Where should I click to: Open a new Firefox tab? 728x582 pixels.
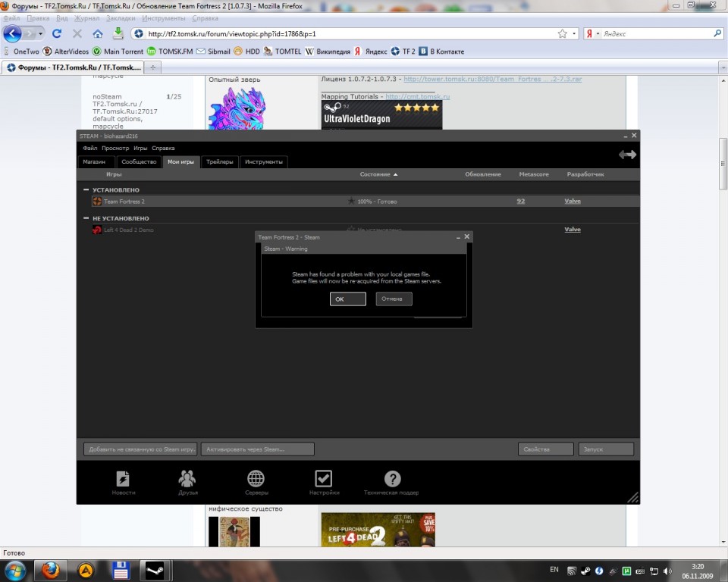pyautogui.click(x=152, y=67)
